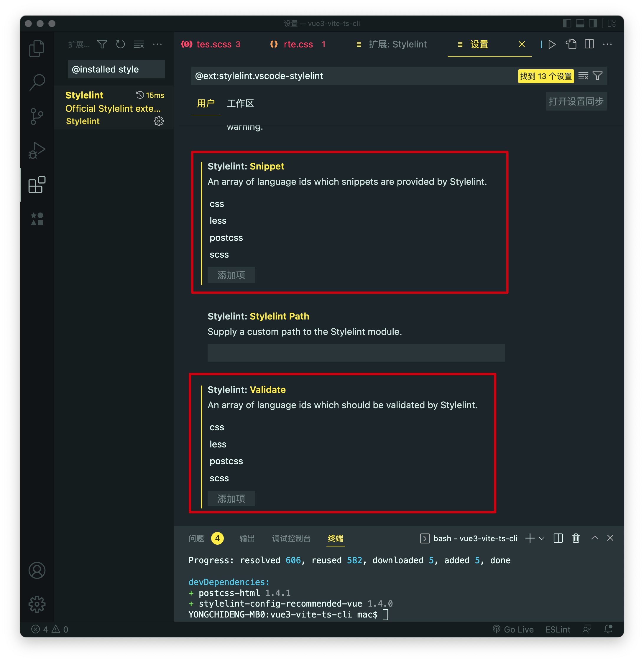Switch to rte.css editor tab
This screenshot has width=644, height=662.
(298, 44)
